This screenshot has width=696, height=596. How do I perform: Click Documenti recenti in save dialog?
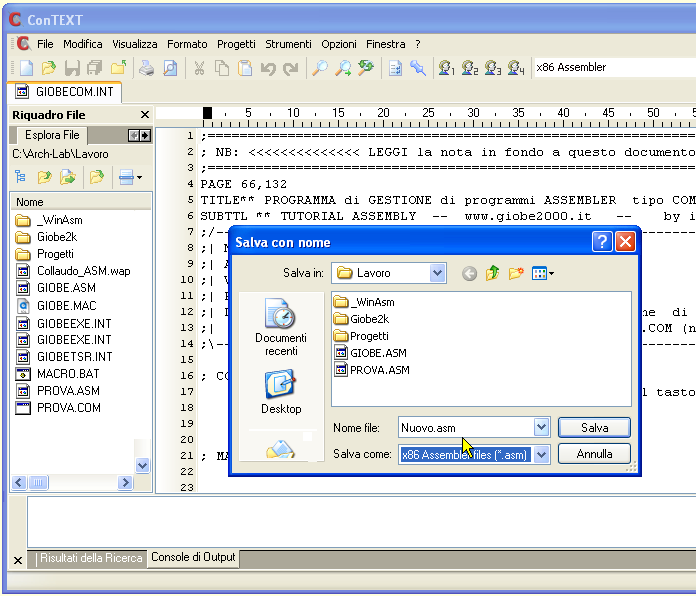[281, 328]
